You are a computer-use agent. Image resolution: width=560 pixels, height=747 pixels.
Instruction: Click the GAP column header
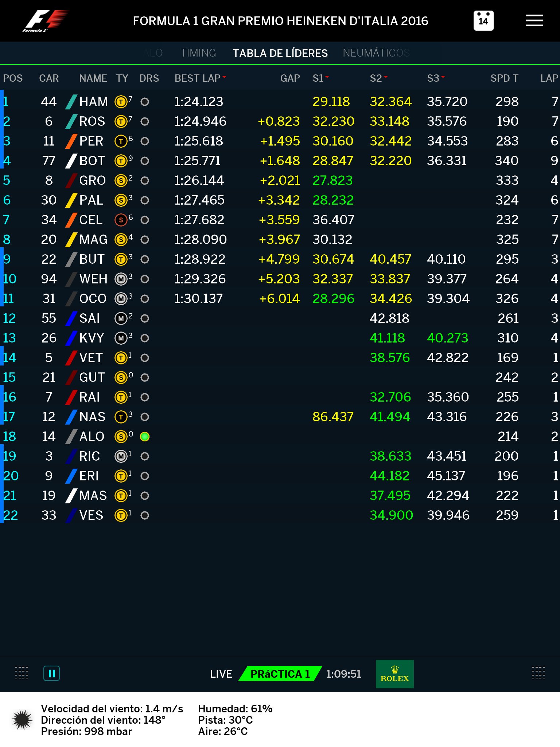click(290, 78)
